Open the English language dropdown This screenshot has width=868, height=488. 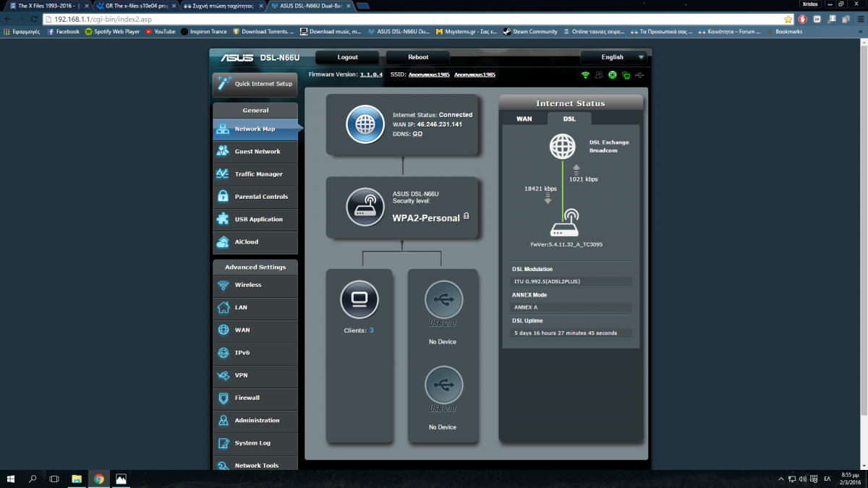613,57
